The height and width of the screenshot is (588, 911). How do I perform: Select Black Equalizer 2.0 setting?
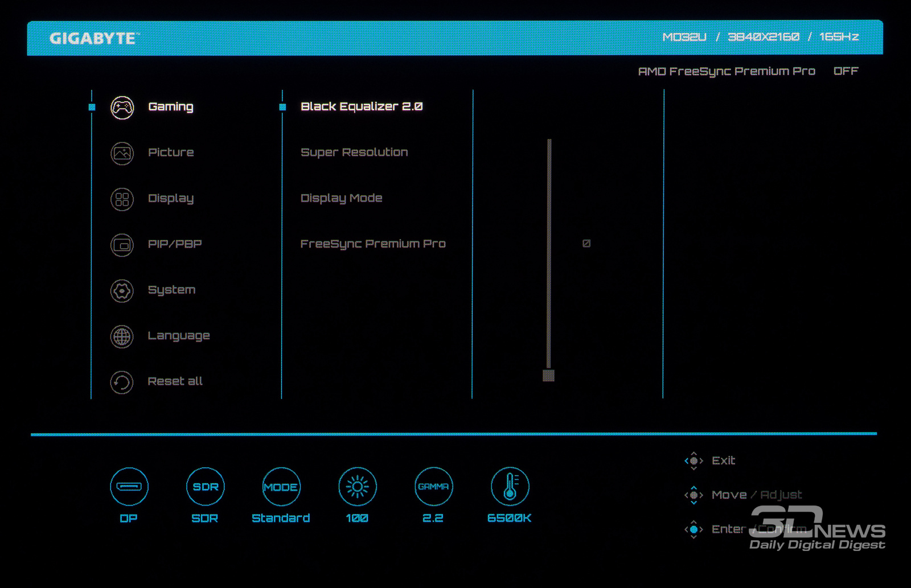(362, 106)
